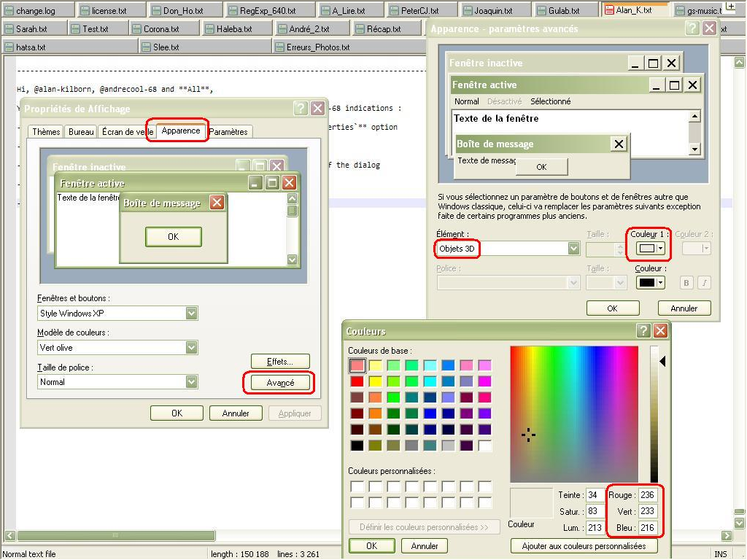Click help icon in advanced appearance title bar

(x=692, y=28)
